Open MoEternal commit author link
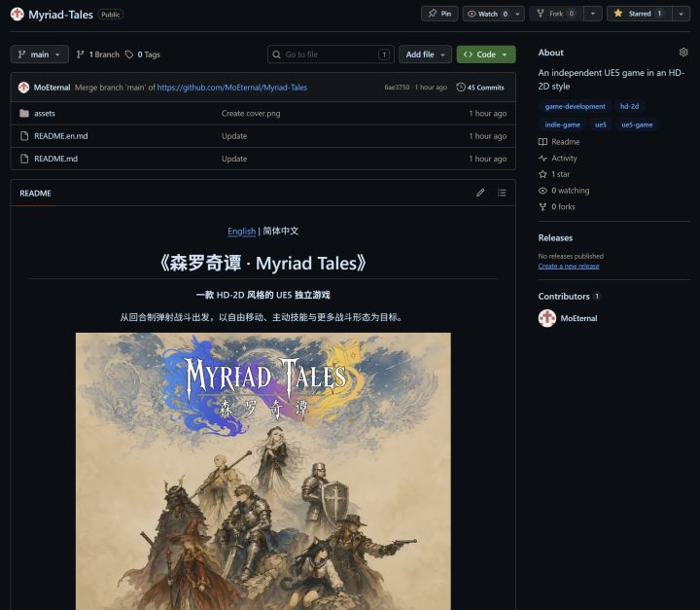The image size is (700, 610). pyautogui.click(x=52, y=88)
